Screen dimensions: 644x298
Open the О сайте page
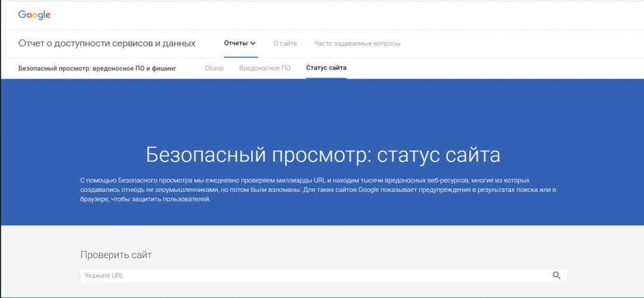(x=285, y=43)
